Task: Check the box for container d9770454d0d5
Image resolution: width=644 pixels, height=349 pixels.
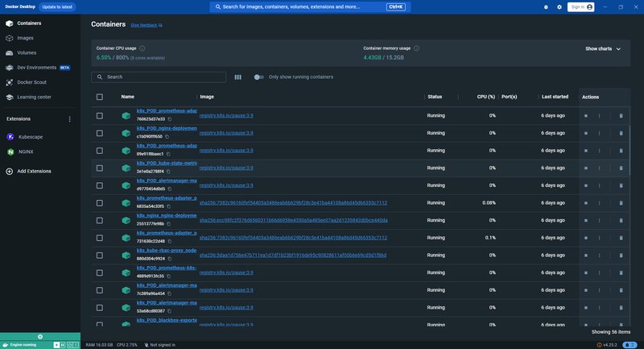Action: coord(100,186)
